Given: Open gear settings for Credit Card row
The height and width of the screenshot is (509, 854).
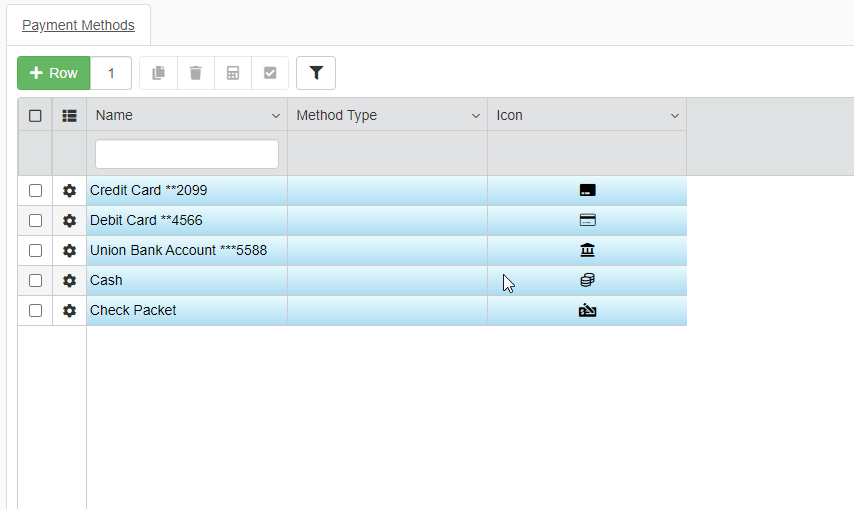Looking at the screenshot, I should 69,190.
